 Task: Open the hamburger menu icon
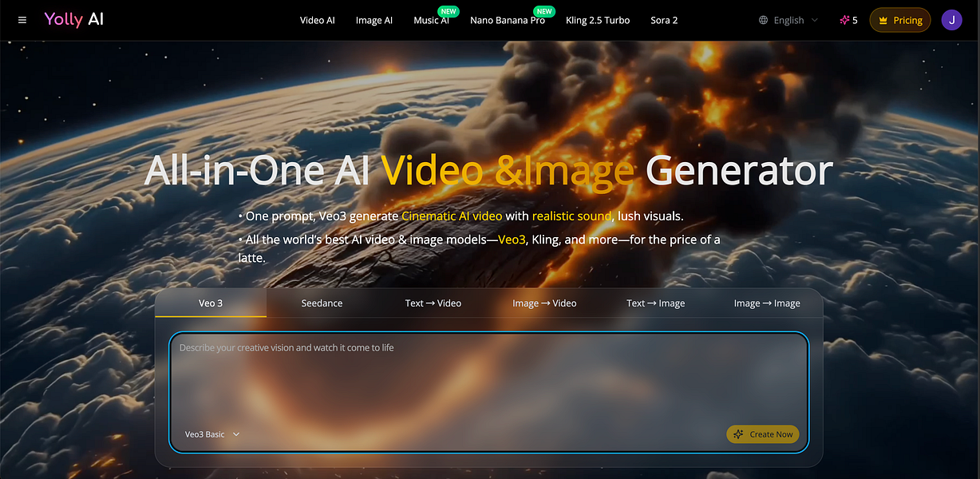point(22,20)
